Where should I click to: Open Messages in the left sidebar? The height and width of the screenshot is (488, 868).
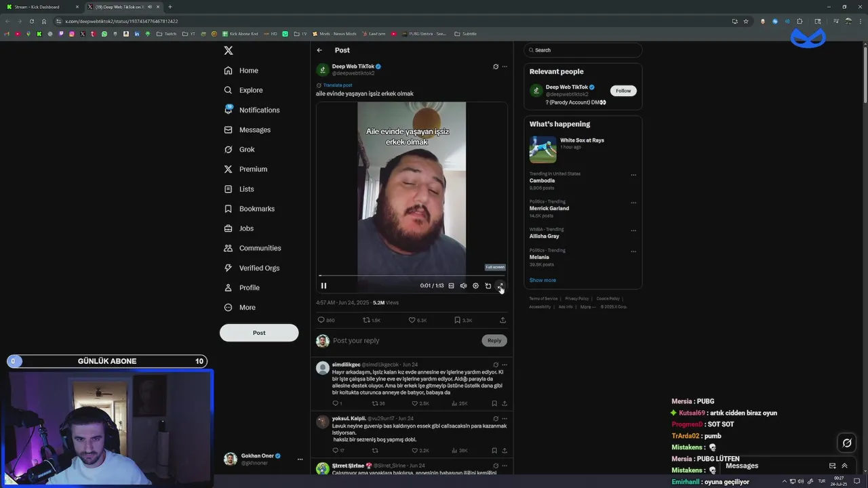tap(247, 129)
